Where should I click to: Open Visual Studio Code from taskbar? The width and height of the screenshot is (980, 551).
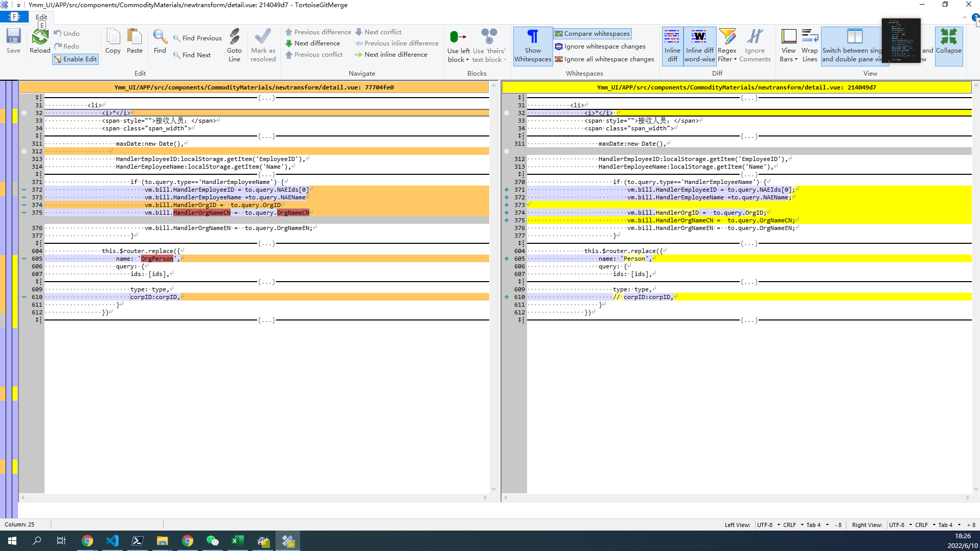112,541
